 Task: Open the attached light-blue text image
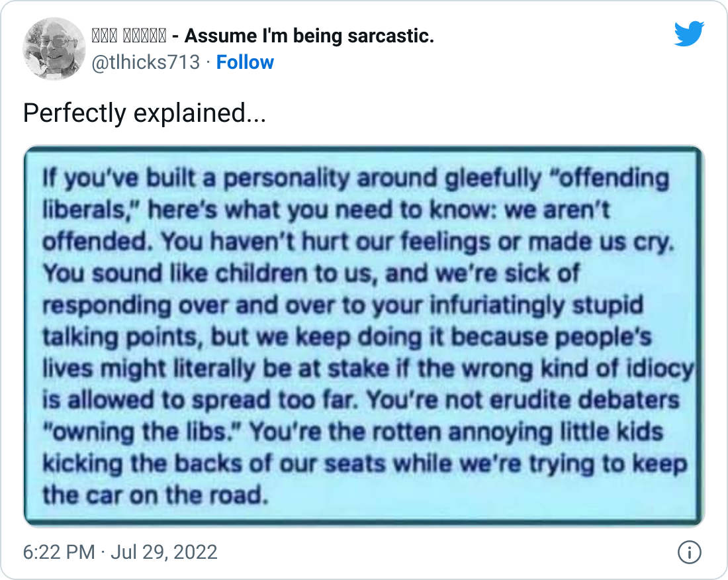(364, 336)
